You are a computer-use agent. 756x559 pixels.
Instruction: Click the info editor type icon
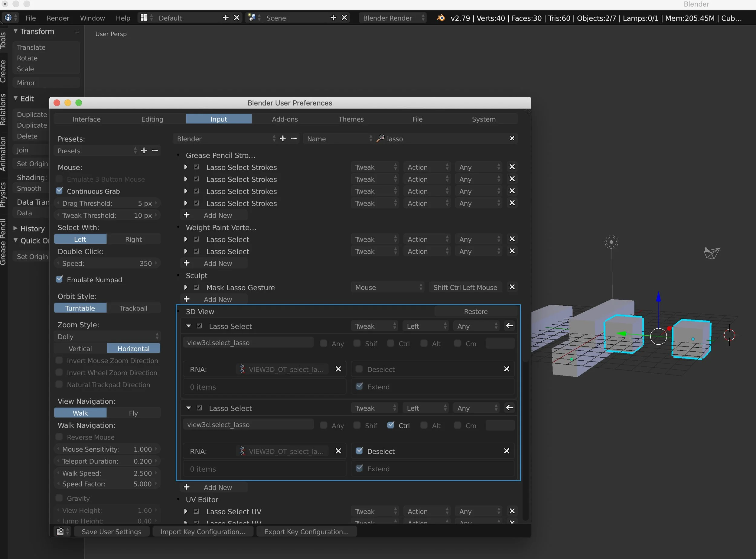[x=8, y=18]
